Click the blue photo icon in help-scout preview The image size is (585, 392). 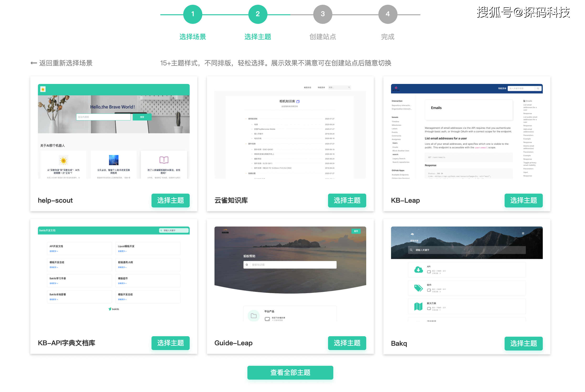pyautogui.click(x=114, y=160)
